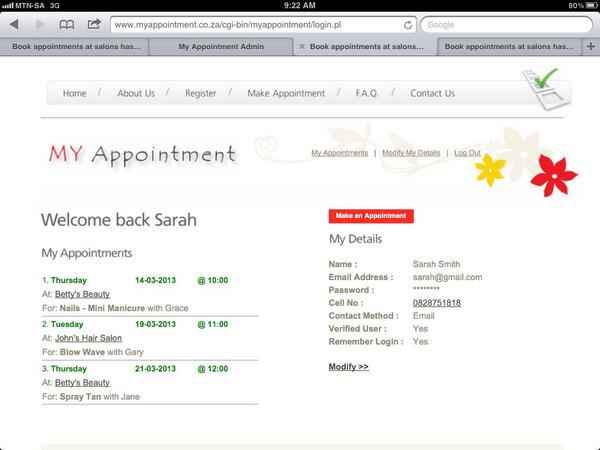Click red Make an Appointment button
Viewport: 600px width, 450px height.
pos(371,216)
